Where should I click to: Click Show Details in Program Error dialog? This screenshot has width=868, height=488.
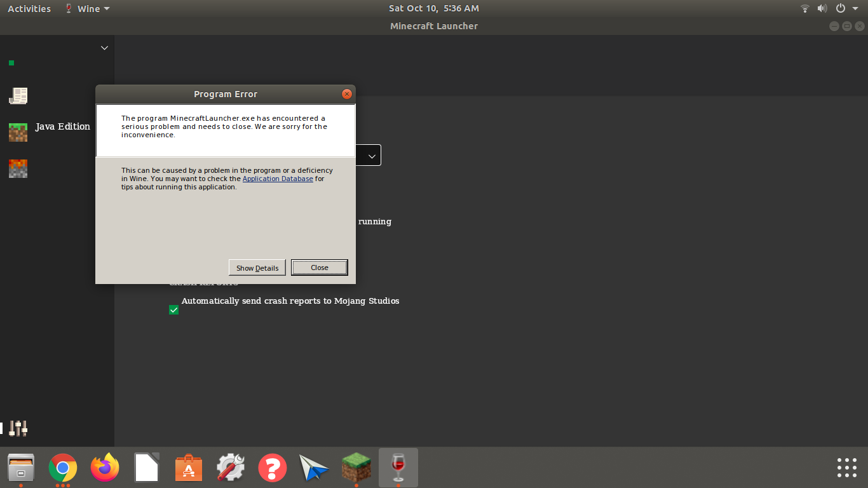point(257,268)
